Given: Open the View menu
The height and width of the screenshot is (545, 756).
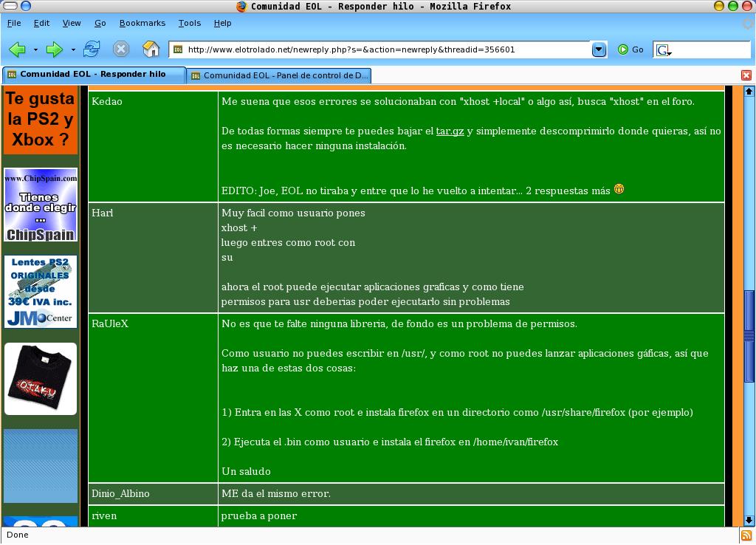Looking at the screenshot, I should coord(72,23).
